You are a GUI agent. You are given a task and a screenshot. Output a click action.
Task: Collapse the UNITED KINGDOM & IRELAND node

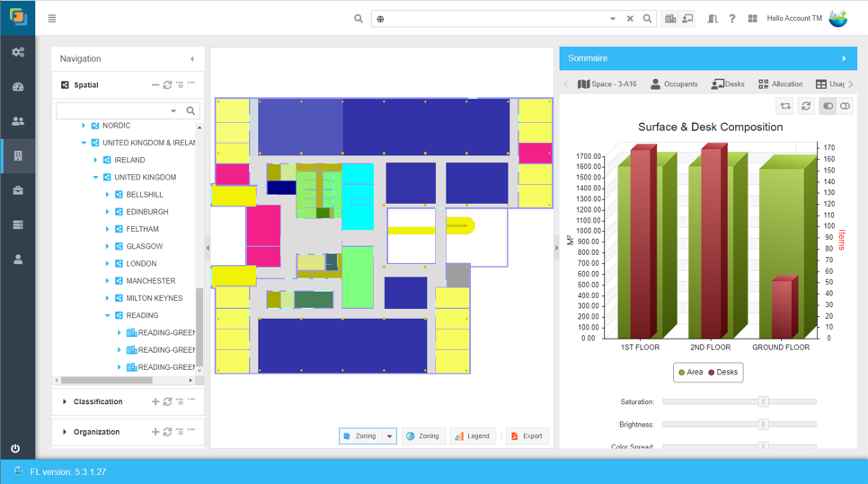pyautogui.click(x=84, y=143)
